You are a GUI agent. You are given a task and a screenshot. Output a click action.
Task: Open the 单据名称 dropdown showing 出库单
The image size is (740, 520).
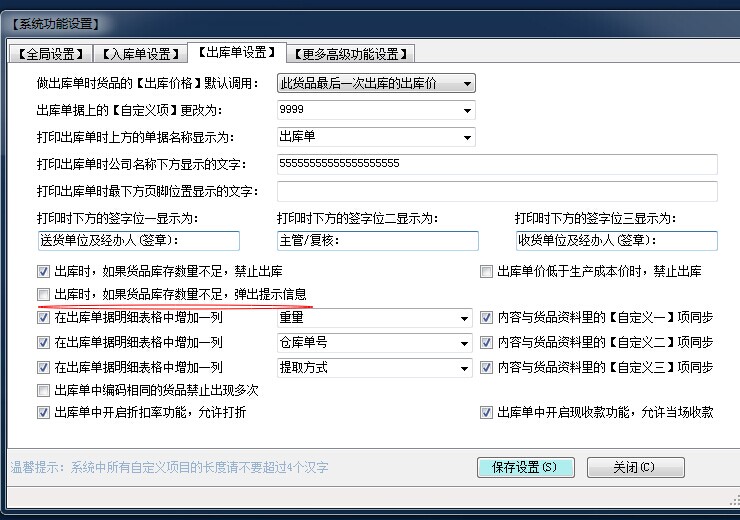[x=467, y=137]
